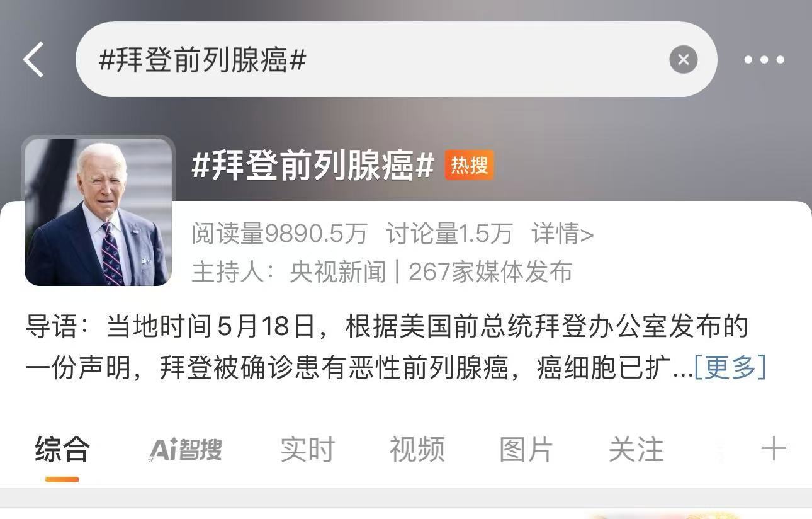
Task: Tap the topic profile photo thumbnail
Action: click(x=98, y=212)
